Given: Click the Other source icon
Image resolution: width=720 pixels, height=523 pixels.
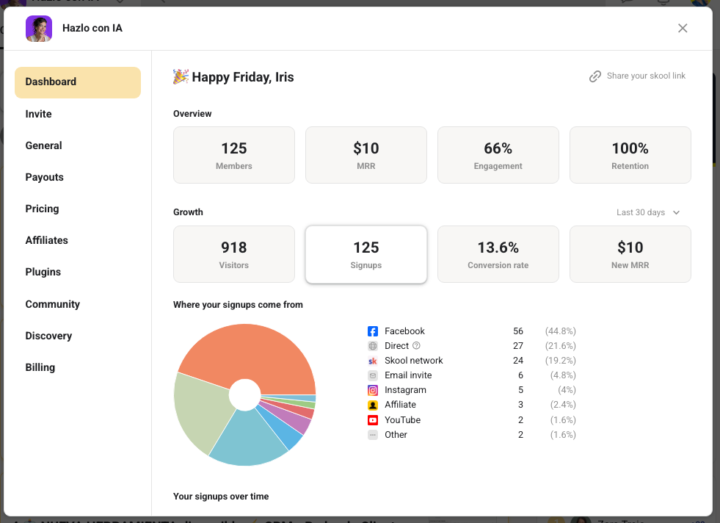Looking at the screenshot, I should coord(372,435).
